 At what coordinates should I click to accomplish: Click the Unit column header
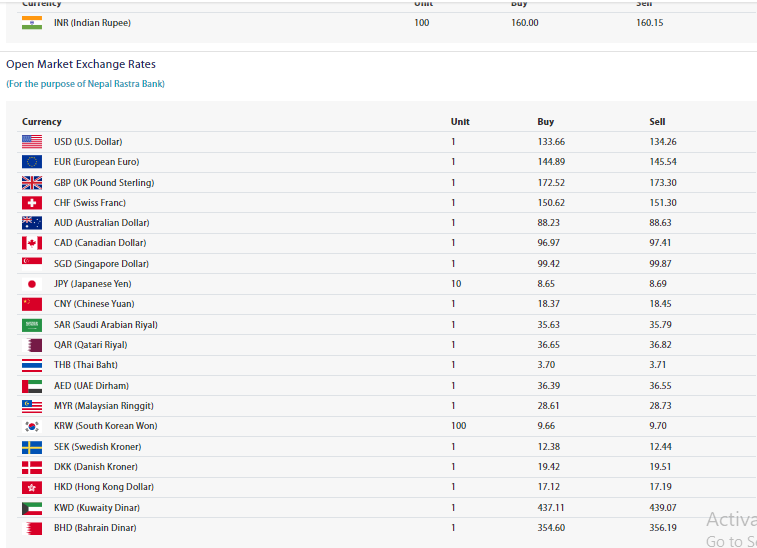tap(460, 122)
